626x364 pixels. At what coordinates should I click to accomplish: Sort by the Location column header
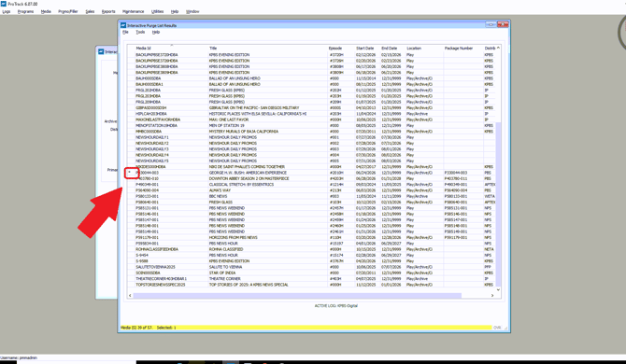pos(414,48)
